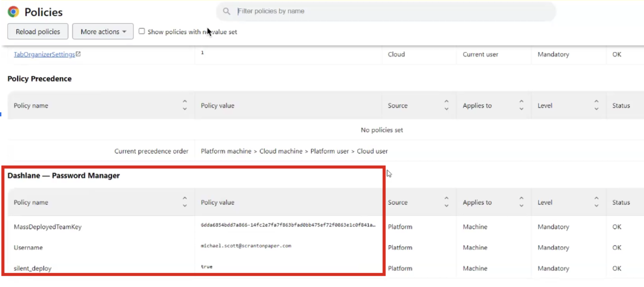Enable Show policies with no value set
The width and height of the screenshot is (644, 287).
click(142, 31)
